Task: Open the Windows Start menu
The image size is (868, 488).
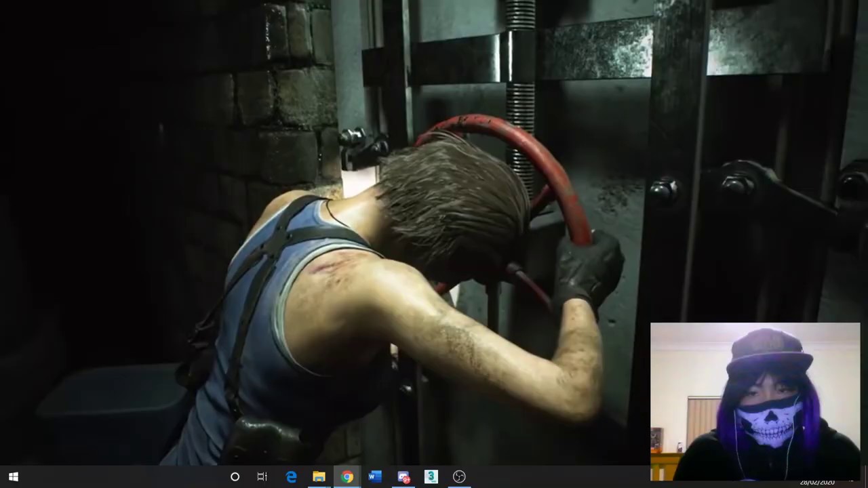Action: click(13, 476)
